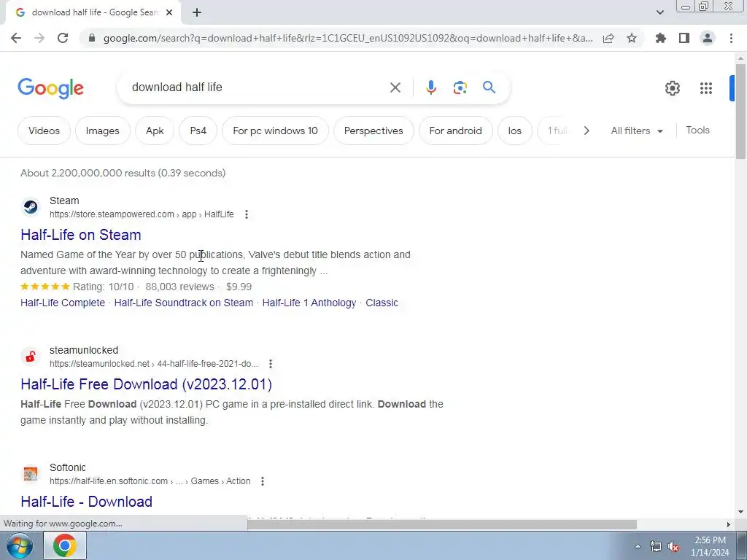Open the 'Half-Life on Steam' result

(x=81, y=235)
